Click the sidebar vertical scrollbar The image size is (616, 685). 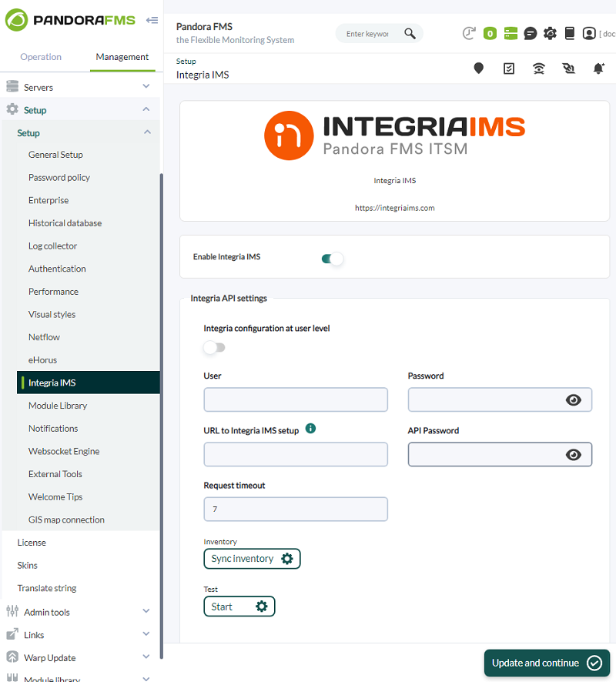pos(162,415)
